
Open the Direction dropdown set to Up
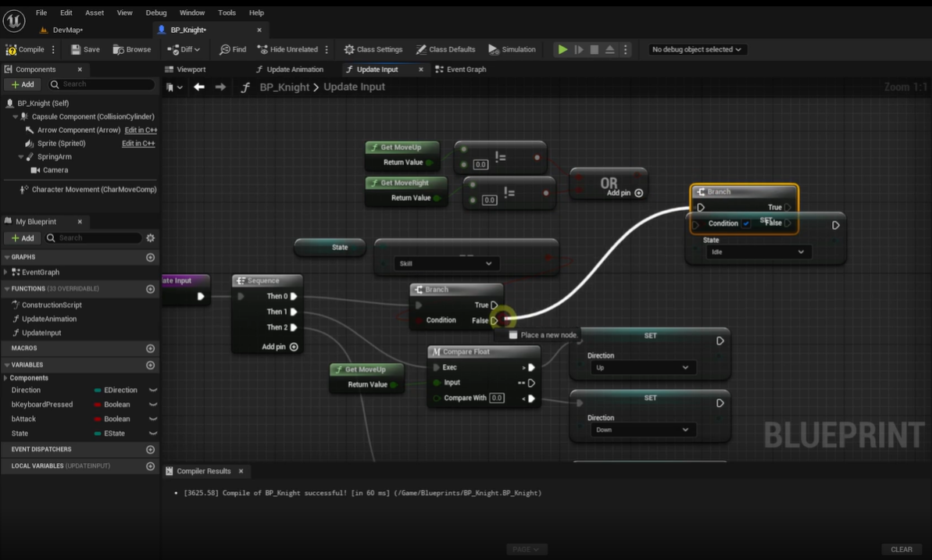click(641, 367)
